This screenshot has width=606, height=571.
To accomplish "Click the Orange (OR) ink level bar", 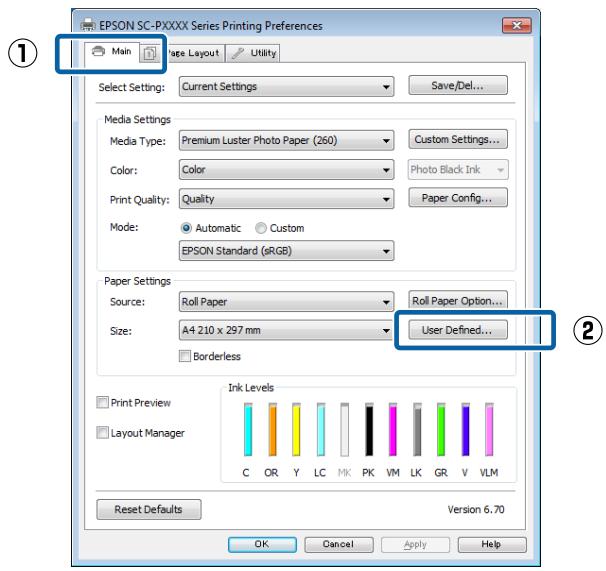I will [x=272, y=430].
